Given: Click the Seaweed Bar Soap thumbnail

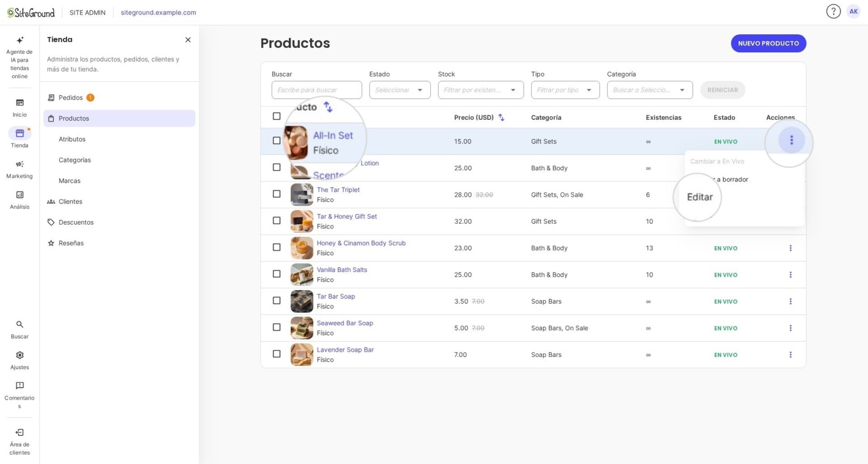Looking at the screenshot, I should (x=302, y=328).
